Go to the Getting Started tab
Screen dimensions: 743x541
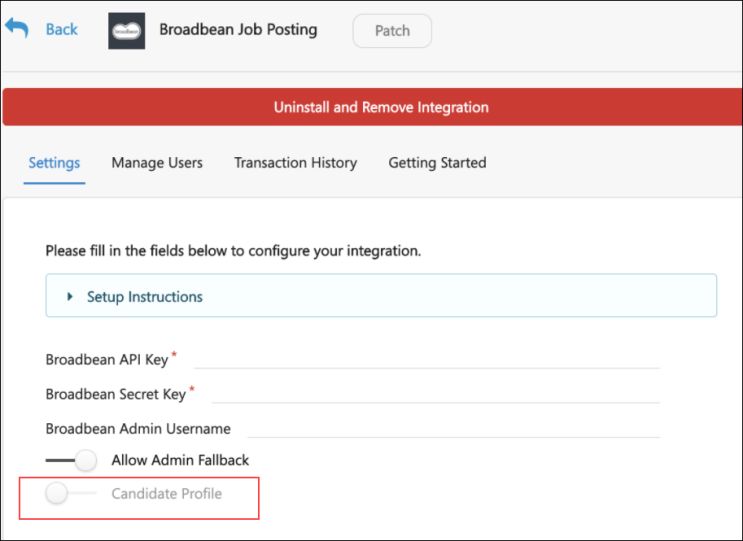[437, 163]
